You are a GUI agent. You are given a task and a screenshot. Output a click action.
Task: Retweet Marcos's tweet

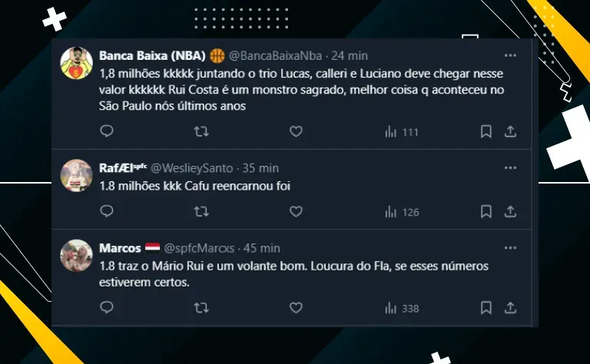pos(201,308)
